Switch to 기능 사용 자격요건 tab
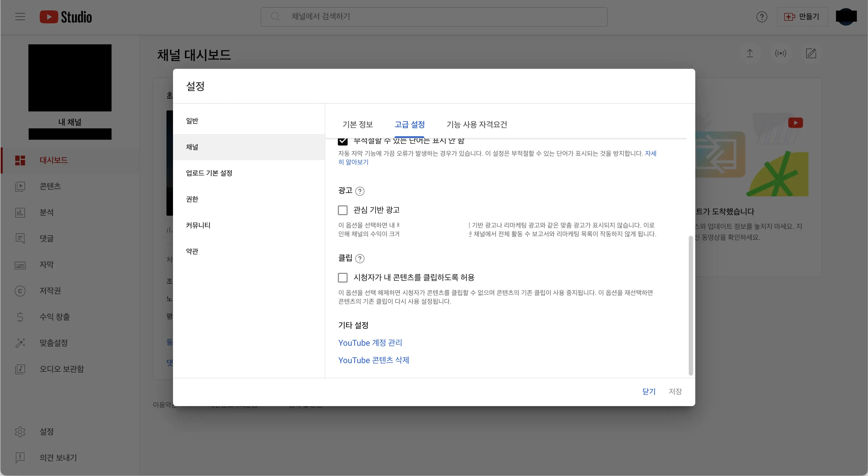 pyautogui.click(x=477, y=125)
